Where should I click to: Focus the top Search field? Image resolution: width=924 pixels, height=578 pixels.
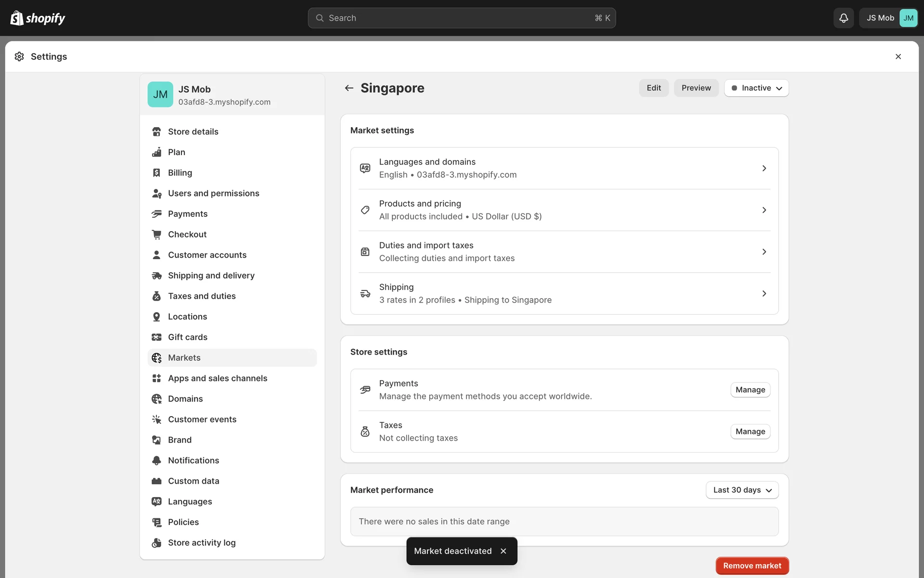[461, 18]
